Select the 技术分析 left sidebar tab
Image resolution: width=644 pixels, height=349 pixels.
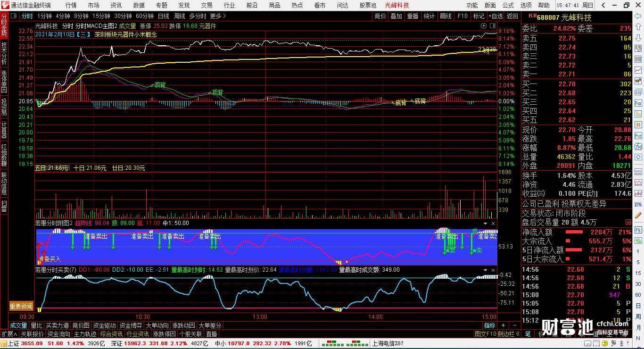pos(4,53)
